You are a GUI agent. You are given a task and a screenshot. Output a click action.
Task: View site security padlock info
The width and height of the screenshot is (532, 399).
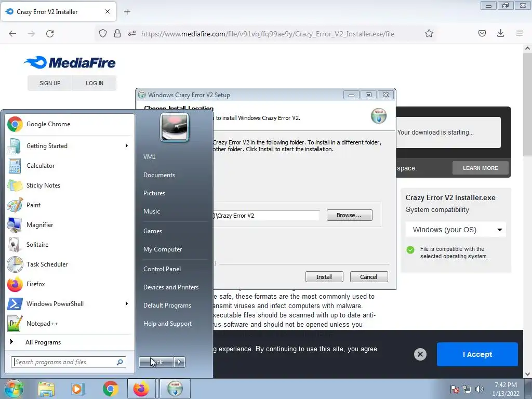pos(117,33)
